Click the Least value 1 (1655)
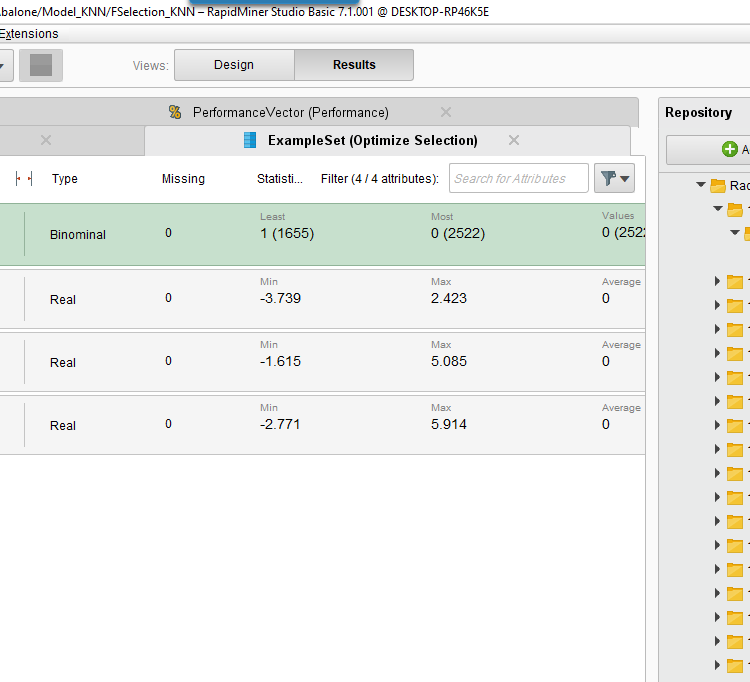Screen dimensions: 750x682 287,233
